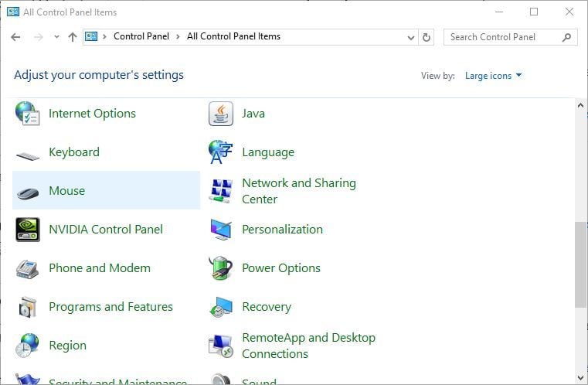
Task: Go up one folder level
Action: coord(73,37)
